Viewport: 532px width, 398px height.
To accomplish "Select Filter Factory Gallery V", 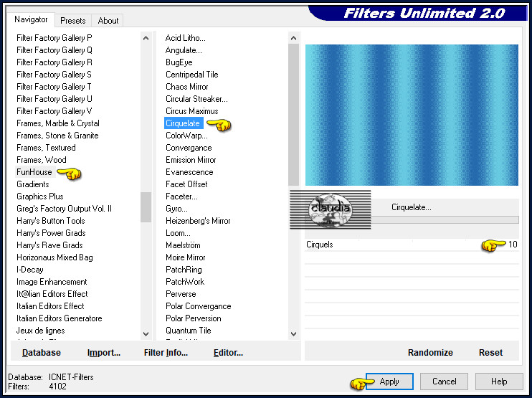I will pyautogui.click(x=54, y=111).
